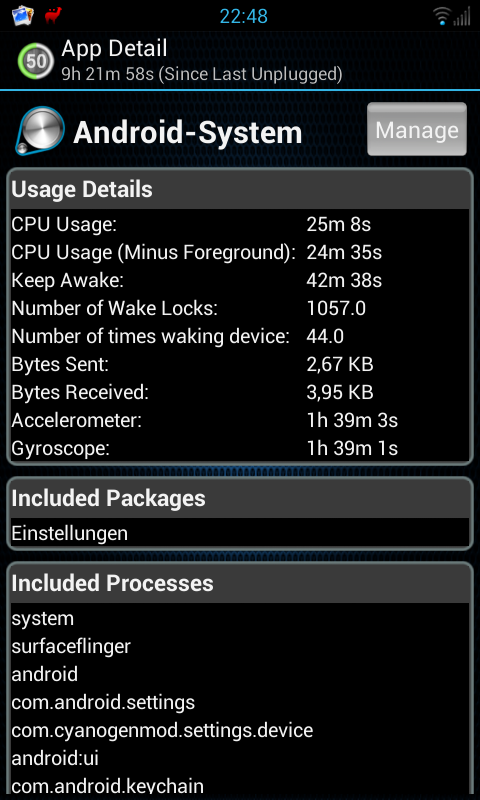
Task: Open the gallery notification icon in status bar
Action: (x=22, y=16)
